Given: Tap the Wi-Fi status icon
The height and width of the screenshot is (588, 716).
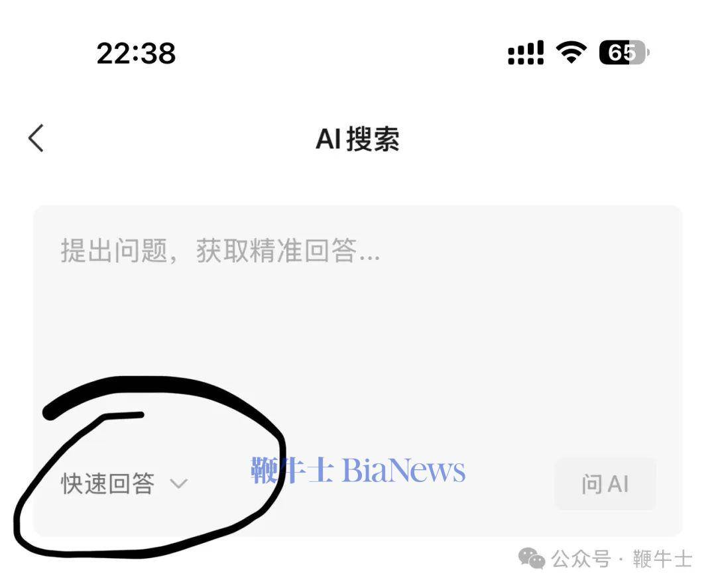Looking at the screenshot, I should 571,52.
